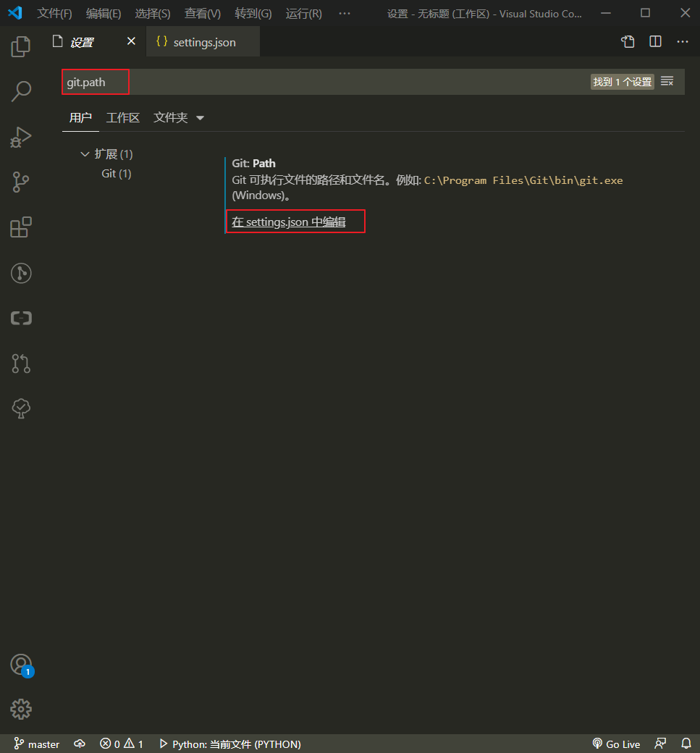
Task: Open the 选择(S) menu
Action: pos(153,14)
